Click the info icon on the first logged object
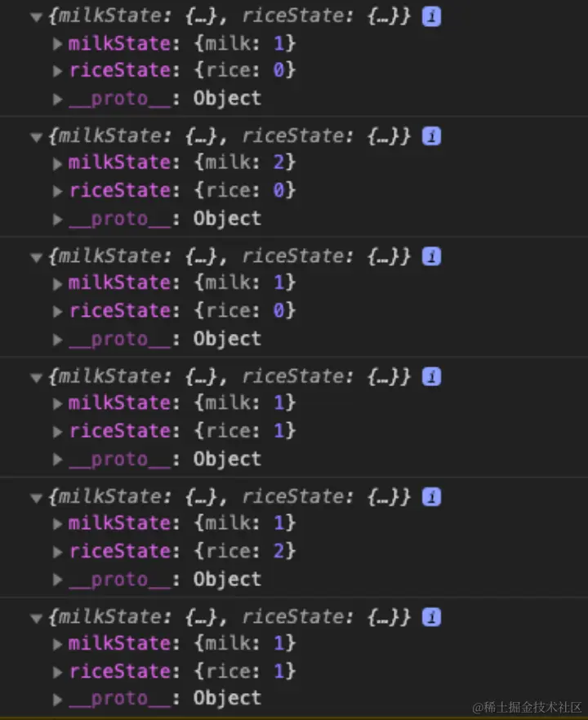The height and width of the screenshot is (720, 588). click(431, 16)
